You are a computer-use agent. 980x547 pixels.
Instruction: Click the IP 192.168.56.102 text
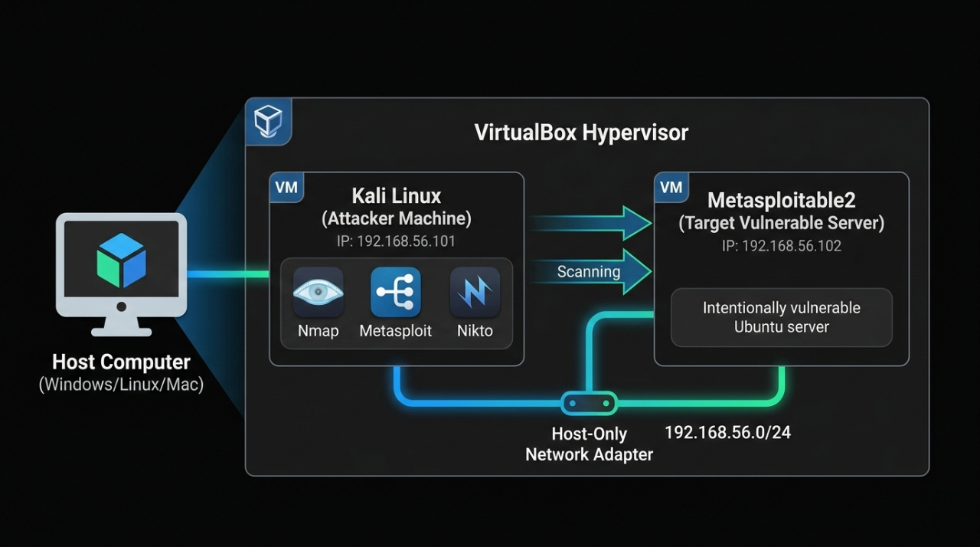point(780,246)
